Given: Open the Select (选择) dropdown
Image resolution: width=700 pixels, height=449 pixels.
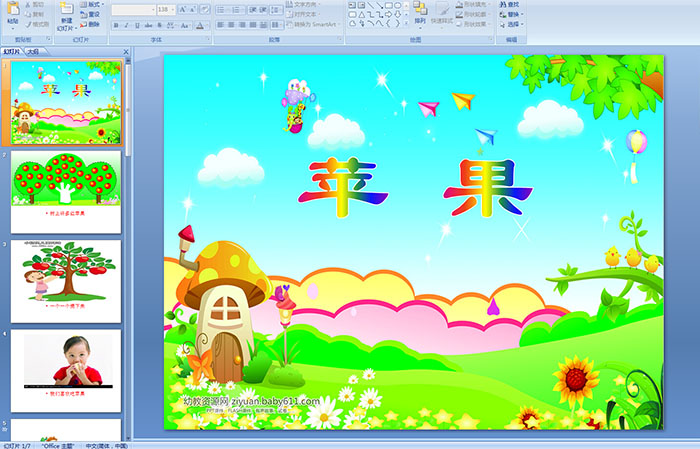Looking at the screenshot, I should (x=512, y=25).
